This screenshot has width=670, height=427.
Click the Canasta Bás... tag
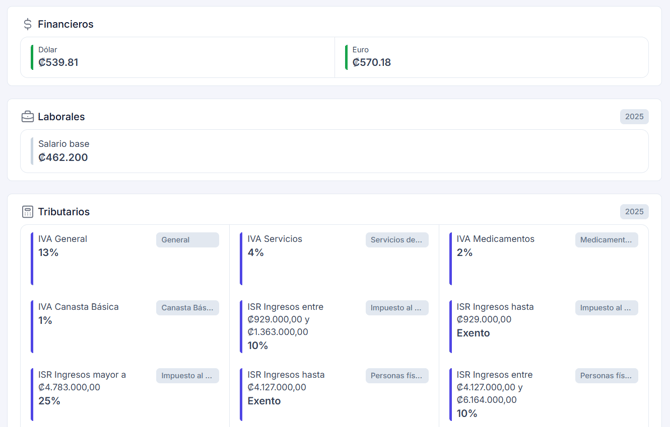[187, 308]
